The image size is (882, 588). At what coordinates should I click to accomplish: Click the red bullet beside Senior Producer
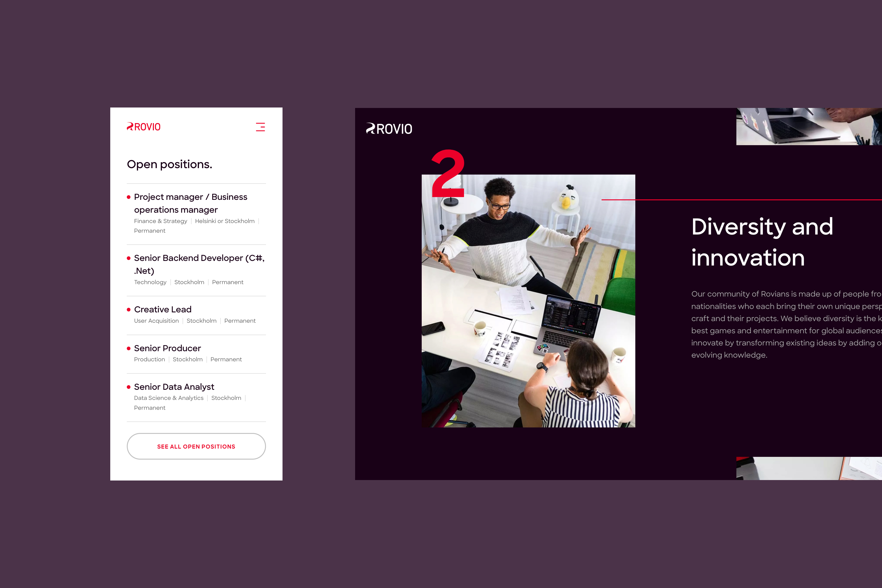click(x=129, y=348)
